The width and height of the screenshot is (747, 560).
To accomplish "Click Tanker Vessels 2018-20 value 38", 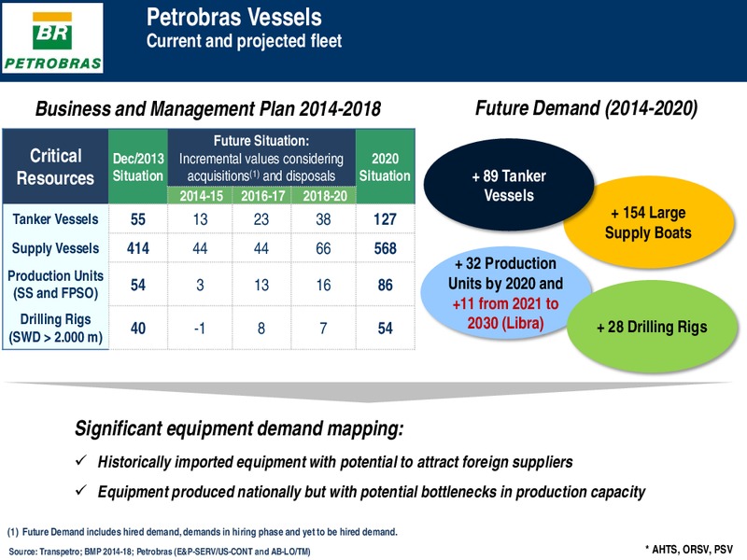I will click(323, 219).
